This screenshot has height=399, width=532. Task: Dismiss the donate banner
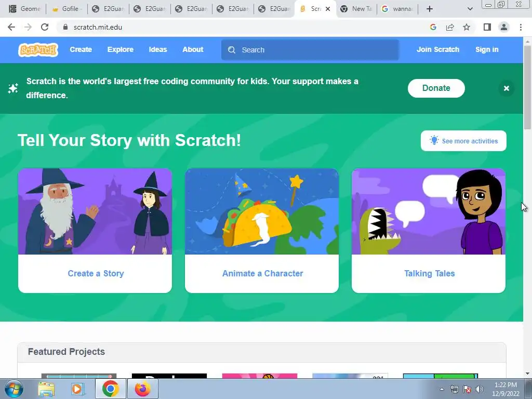click(506, 88)
